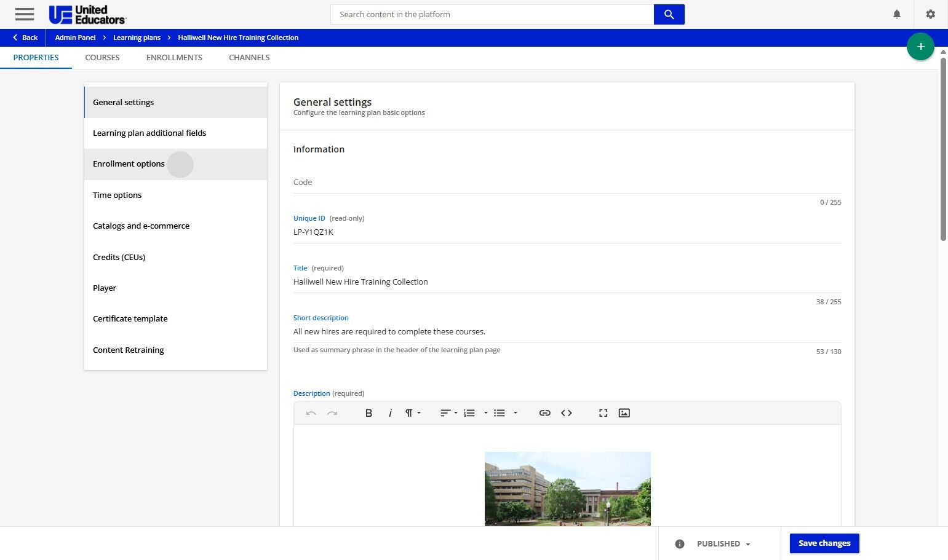This screenshot has height=560, width=948.
Task: Open the Enrollments tab
Action: coord(174,58)
